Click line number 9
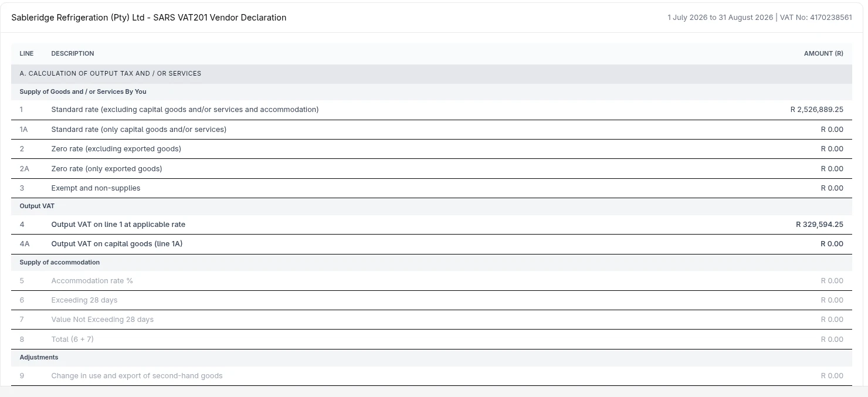 (22, 376)
